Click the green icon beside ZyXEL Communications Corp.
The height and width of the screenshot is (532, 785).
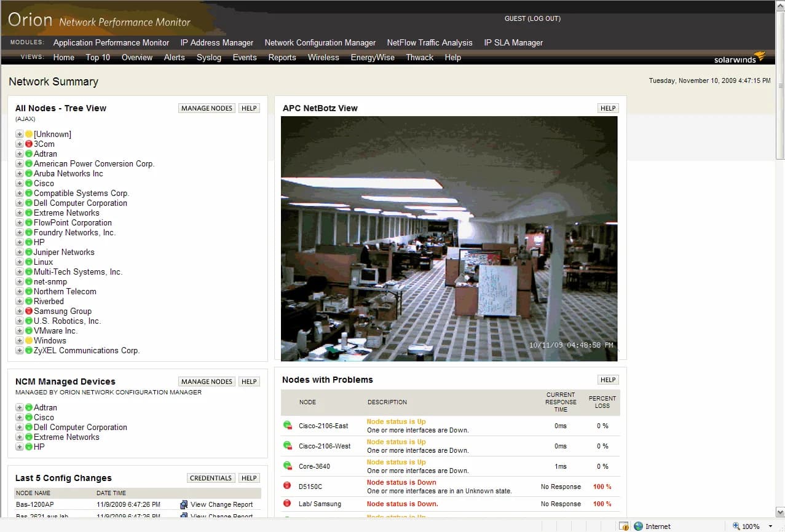point(29,350)
